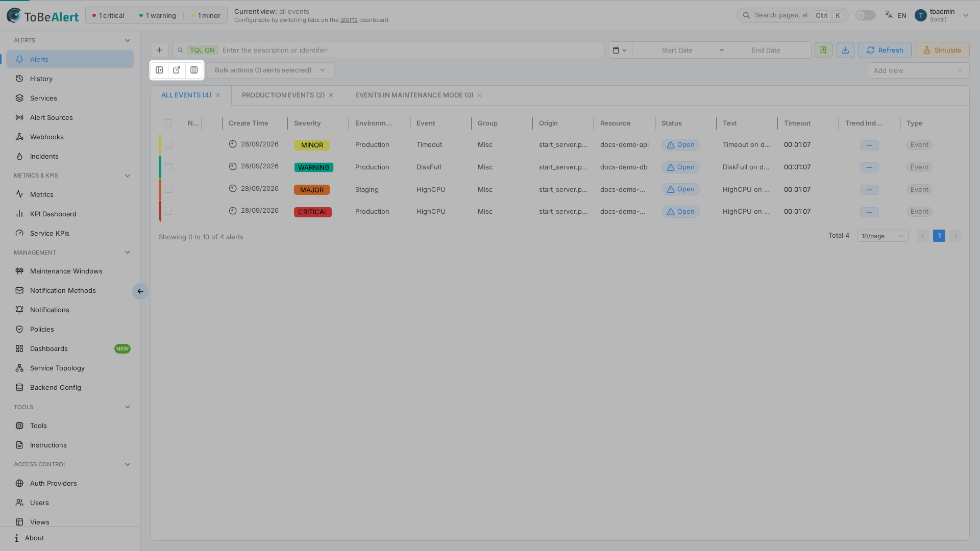
Task: Select the MINOR Timeout alert checkbox
Action: (x=168, y=145)
